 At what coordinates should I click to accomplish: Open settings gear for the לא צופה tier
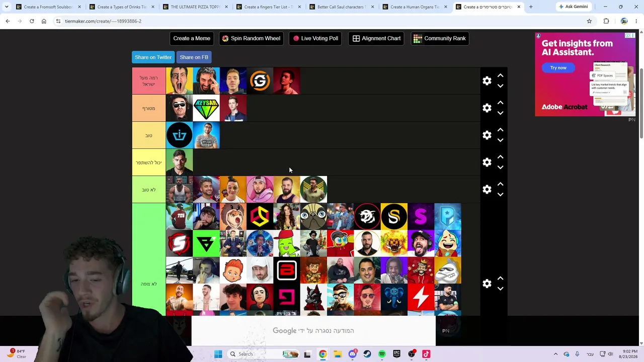(x=487, y=284)
